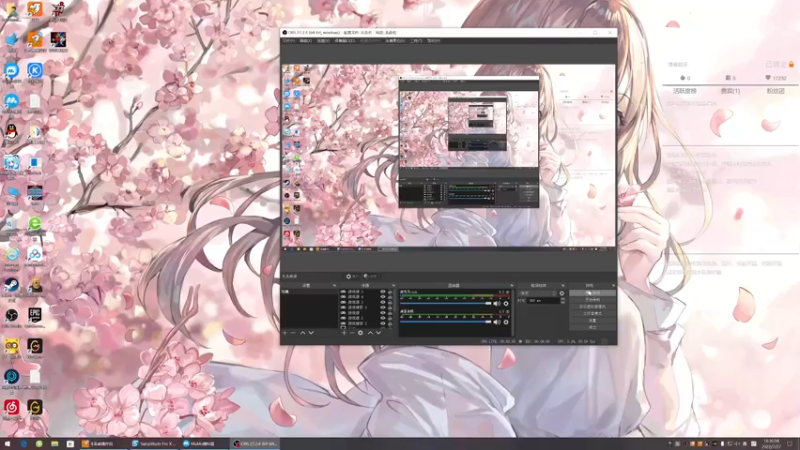Viewport: 800px width, 450px height.
Task: Toggle lock icon of the third source
Action: click(390, 302)
